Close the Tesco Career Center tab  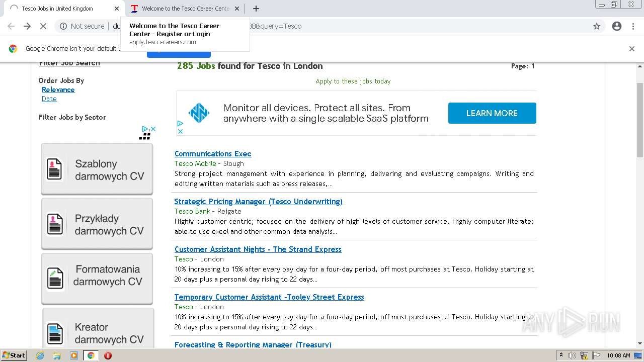pyautogui.click(x=237, y=9)
